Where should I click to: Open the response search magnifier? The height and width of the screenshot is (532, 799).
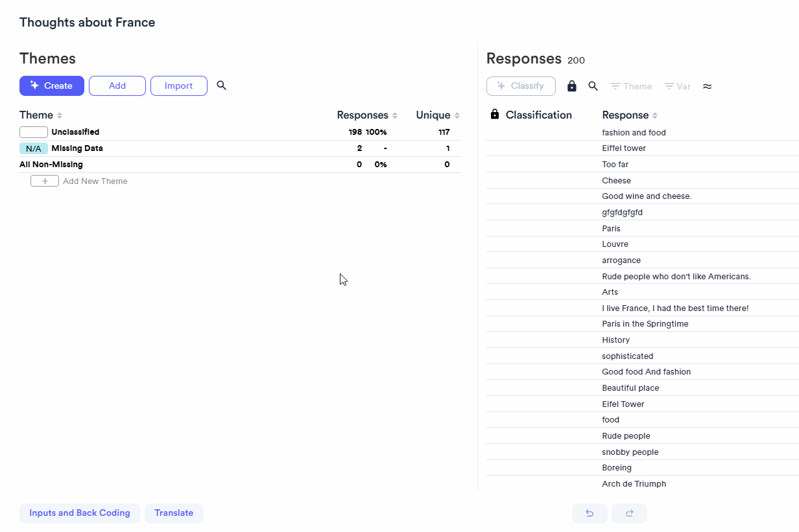tap(593, 86)
